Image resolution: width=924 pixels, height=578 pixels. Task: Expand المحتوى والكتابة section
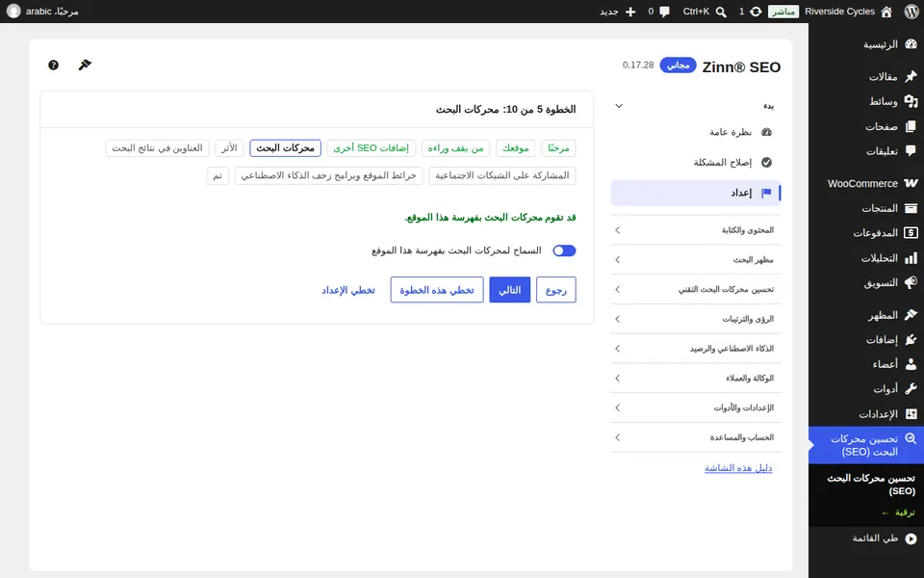696,230
